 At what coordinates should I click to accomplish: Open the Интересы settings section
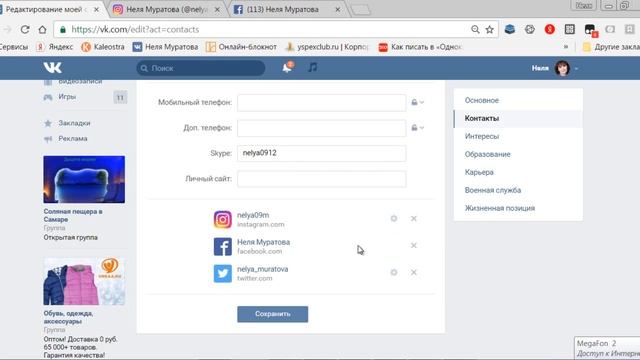[x=518, y=136]
